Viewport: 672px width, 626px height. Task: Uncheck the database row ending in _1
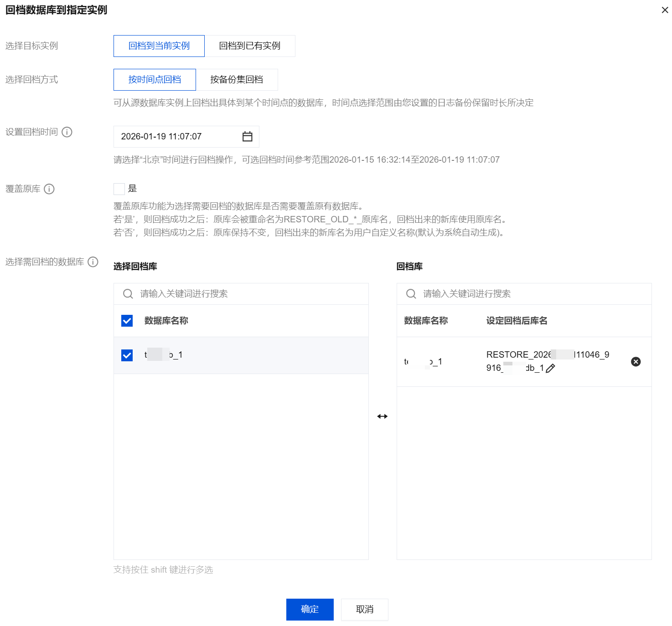pos(127,355)
